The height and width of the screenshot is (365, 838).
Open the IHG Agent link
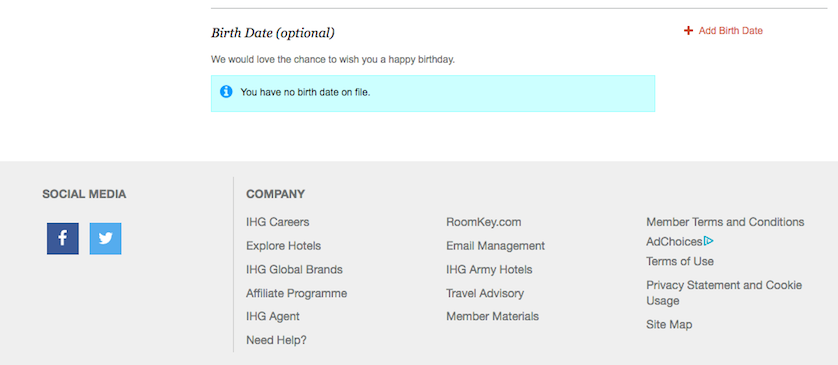pyautogui.click(x=273, y=316)
